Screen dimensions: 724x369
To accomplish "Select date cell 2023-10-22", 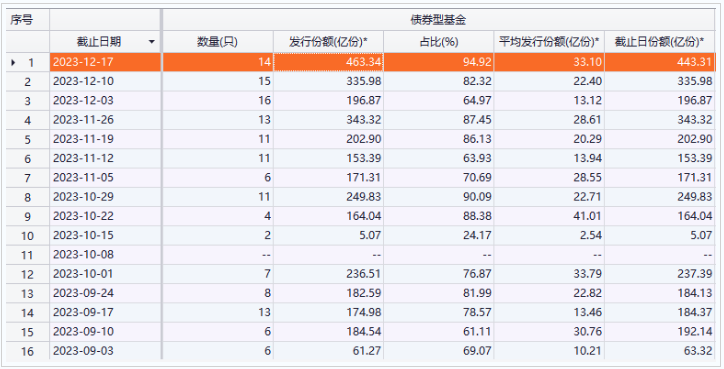I will 105,216.
